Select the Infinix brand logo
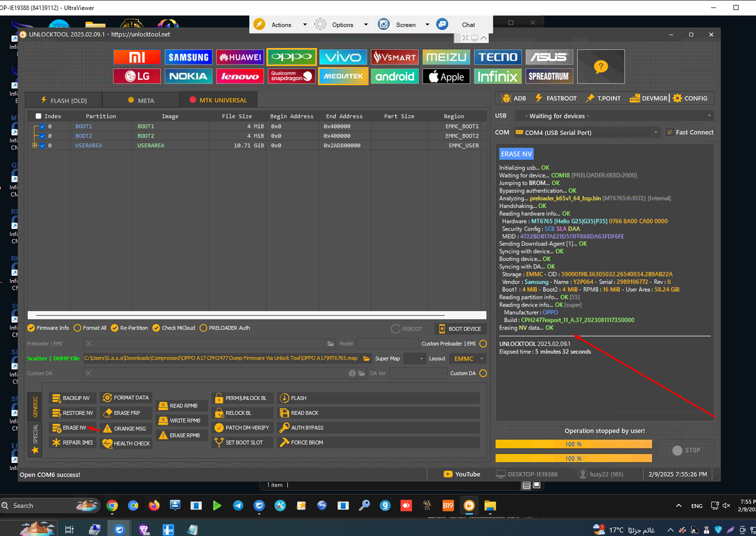 497,76
